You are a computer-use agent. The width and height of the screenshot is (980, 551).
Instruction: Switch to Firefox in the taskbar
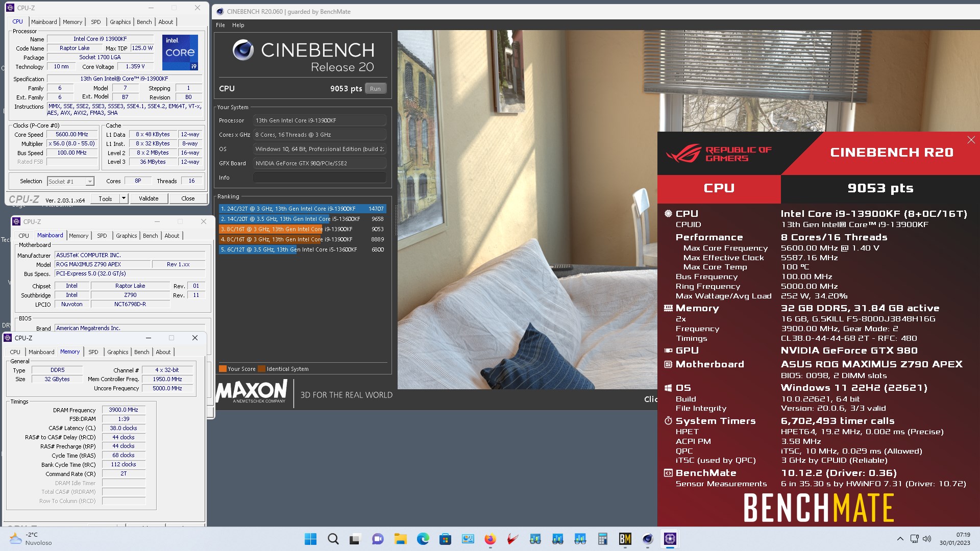(490, 539)
